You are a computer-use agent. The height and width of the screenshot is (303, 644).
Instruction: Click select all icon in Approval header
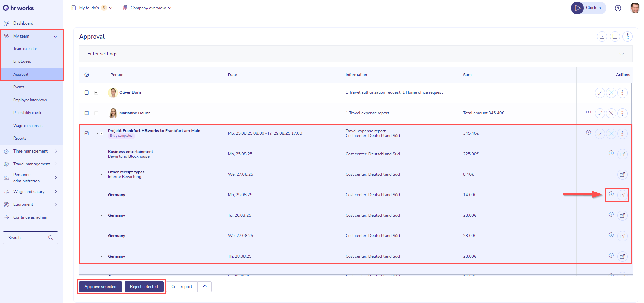pyautogui.click(x=602, y=37)
